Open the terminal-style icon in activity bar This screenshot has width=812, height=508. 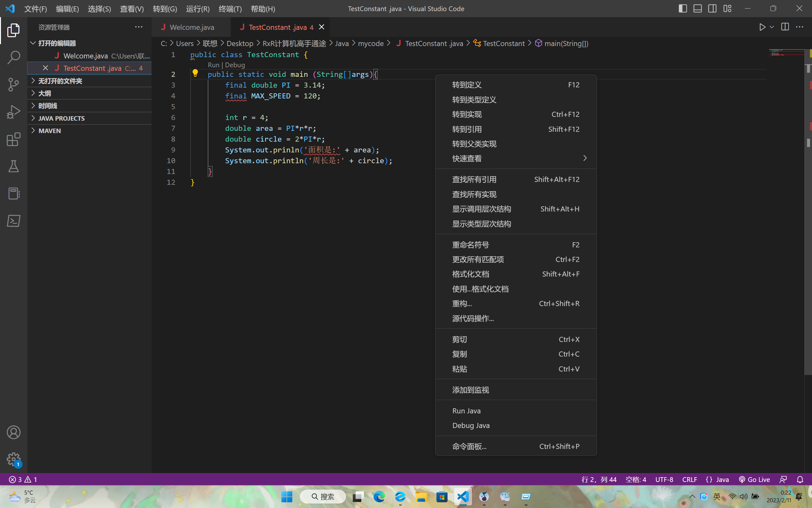[x=13, y=221]
